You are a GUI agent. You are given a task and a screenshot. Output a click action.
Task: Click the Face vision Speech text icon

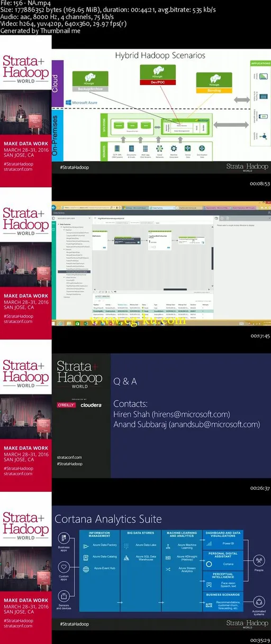pyautogui.click(x=210, y=584)
